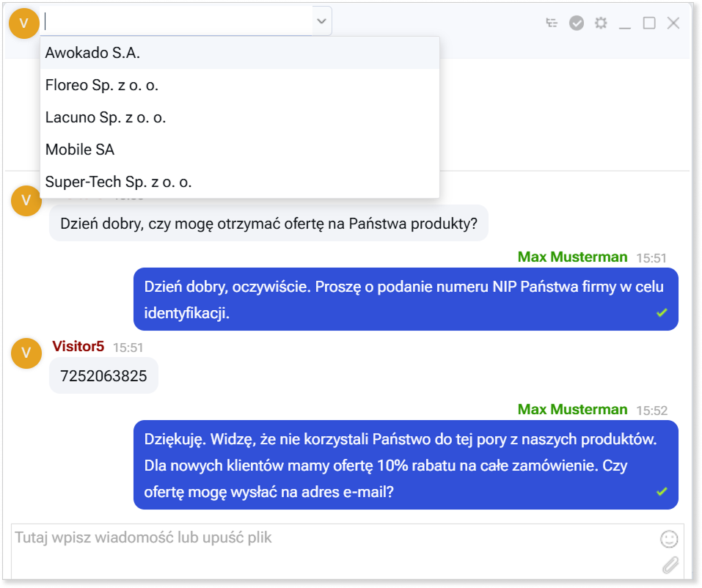Click the 7252063825 message bubble

pos(103,376)
